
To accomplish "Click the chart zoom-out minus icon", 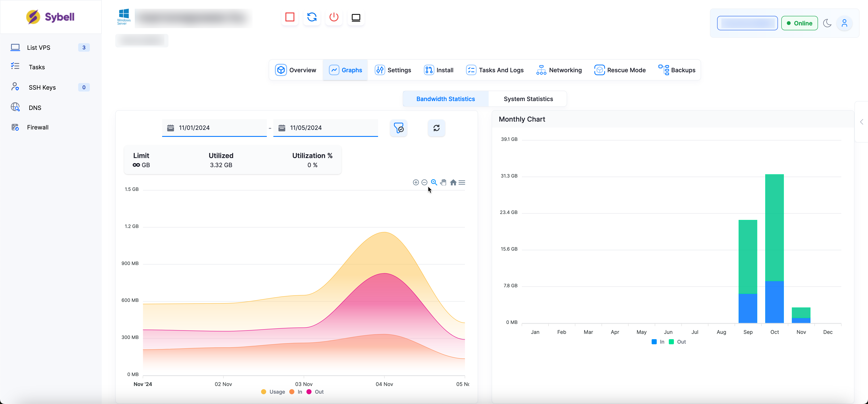I will coord(424,182).
